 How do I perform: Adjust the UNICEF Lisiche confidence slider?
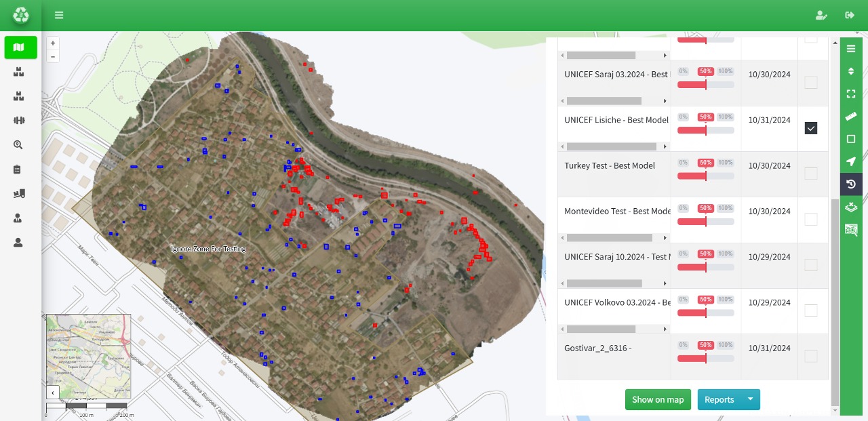(x=706, y=131)
